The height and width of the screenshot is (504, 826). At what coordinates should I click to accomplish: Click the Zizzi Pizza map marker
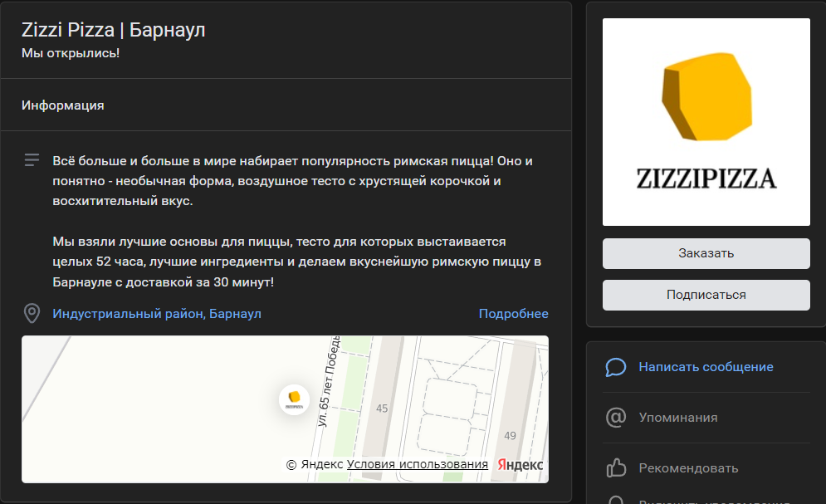pos(294,399)
